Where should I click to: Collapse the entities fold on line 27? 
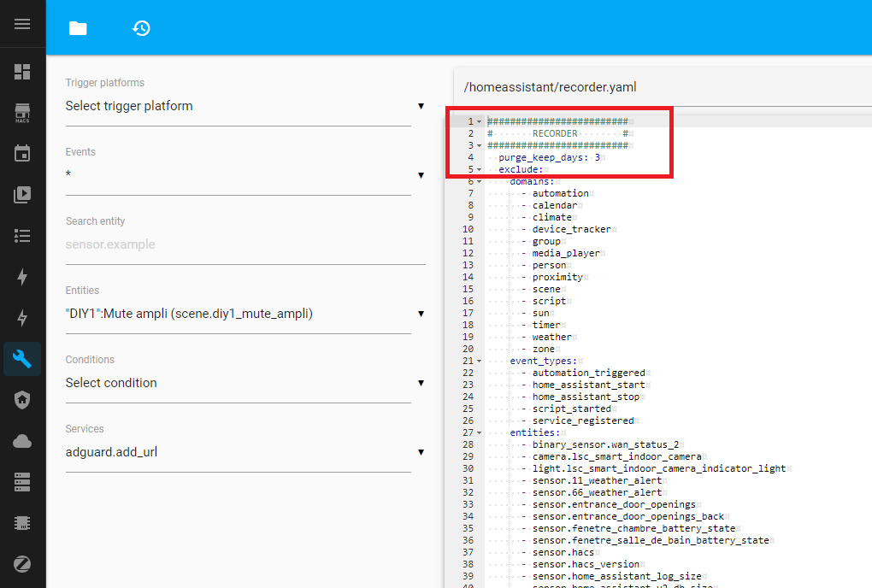click(479, 433)
